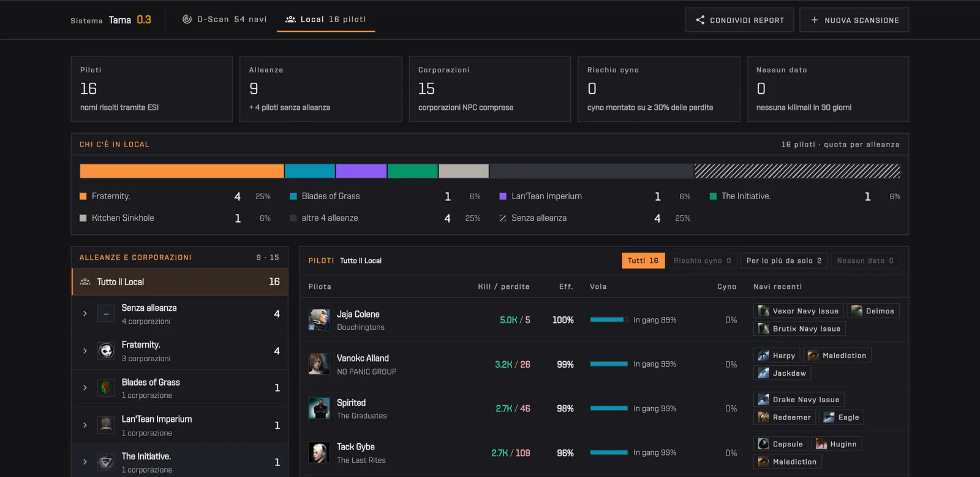Expand the Lan'Tean Imperium row
The width and height of the screenshot is (980, 477).
85,425
